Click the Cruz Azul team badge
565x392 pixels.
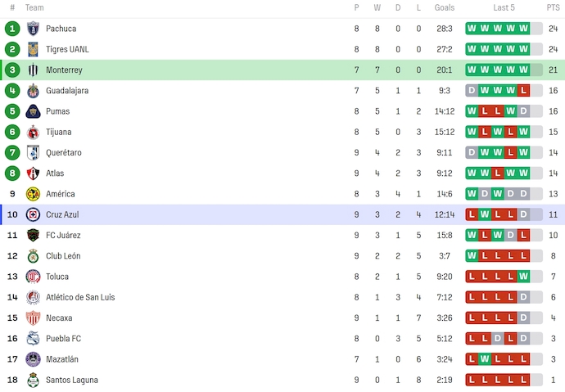click(x=33, y=214)
